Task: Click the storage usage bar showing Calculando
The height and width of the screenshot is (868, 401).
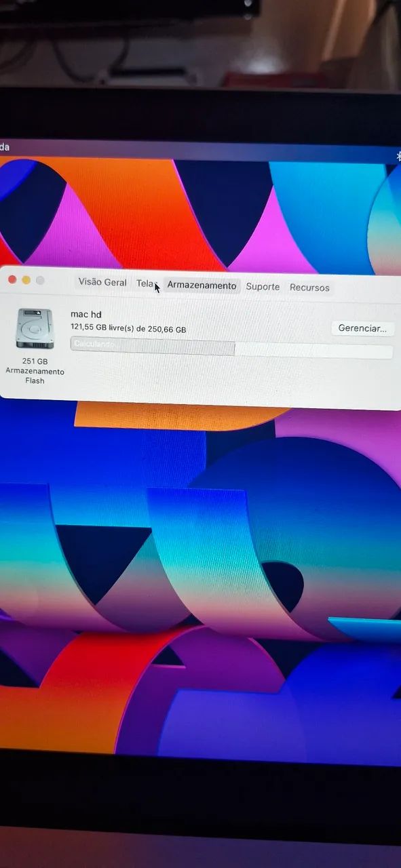Action: pyautogui.click(x=231, y=348)
